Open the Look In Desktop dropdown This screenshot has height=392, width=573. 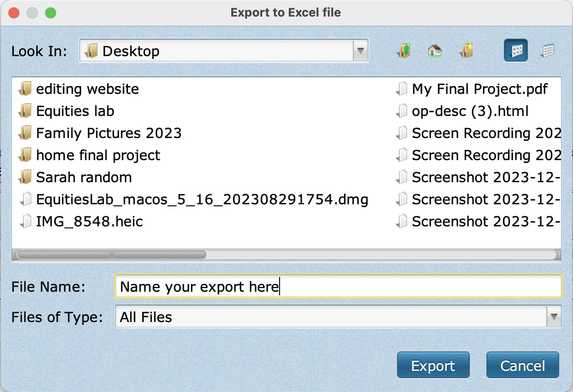pyautogui.click(x=360, y=51)
